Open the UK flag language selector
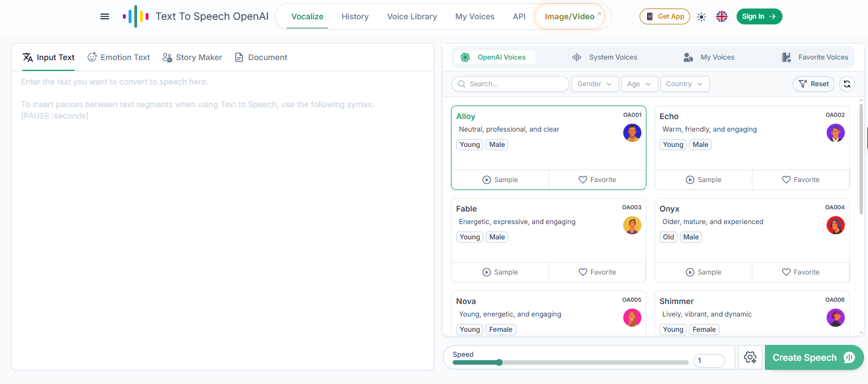 click(x=722, y=16)
